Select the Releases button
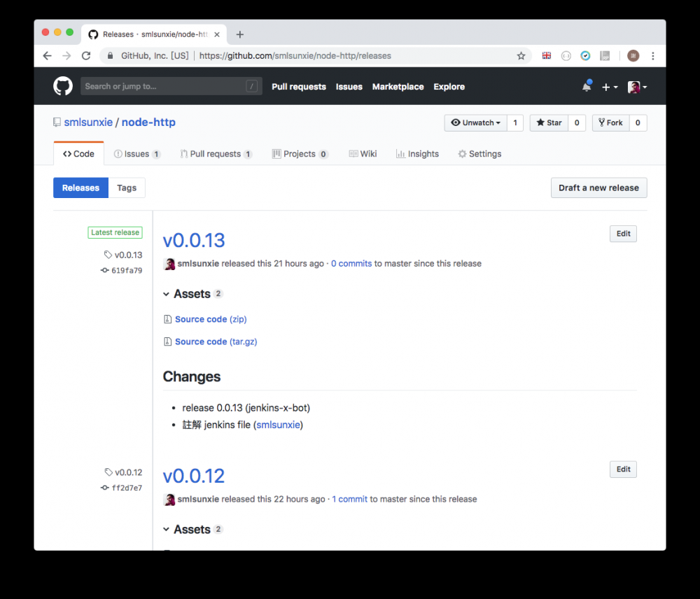The image size is (700, 599). click(x=80, y=188)
